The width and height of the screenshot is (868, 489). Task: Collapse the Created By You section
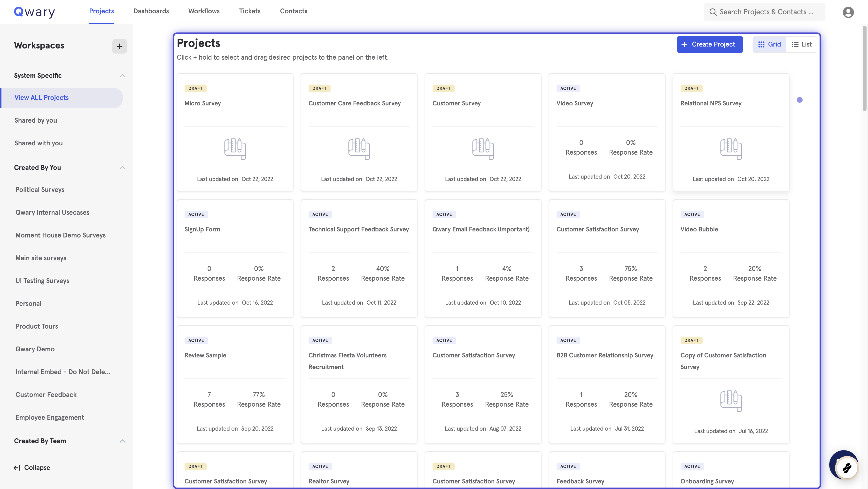(122, 168)
